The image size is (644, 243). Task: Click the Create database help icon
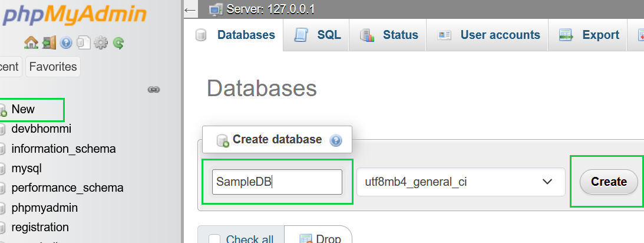click(x=336, y=140)
